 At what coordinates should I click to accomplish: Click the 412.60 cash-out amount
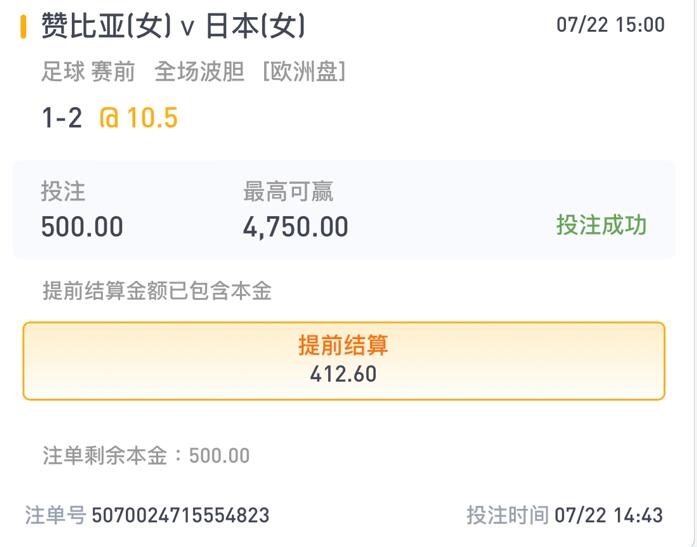343,374
